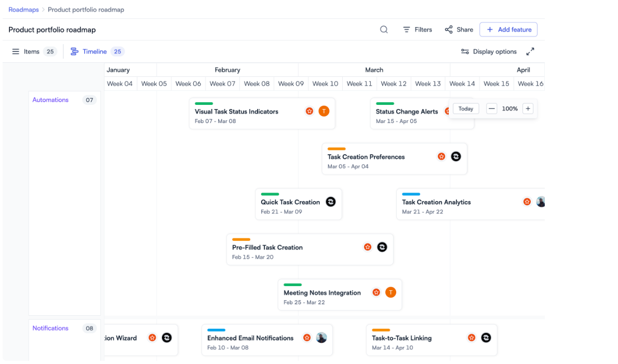Click orange T avatar on Visual Task Status Indicators
Viewport: 618px width, 364px height.
(324, 111)
